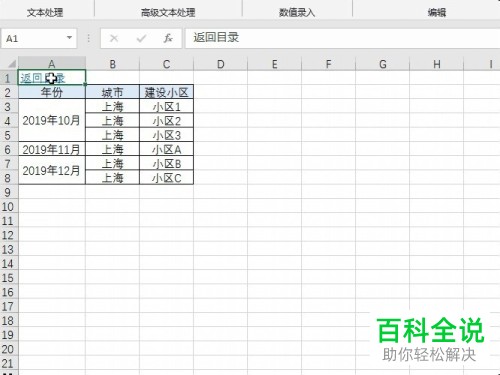
Task: Click the 数值录入 ribbon group label
Action: coord(297,13)
